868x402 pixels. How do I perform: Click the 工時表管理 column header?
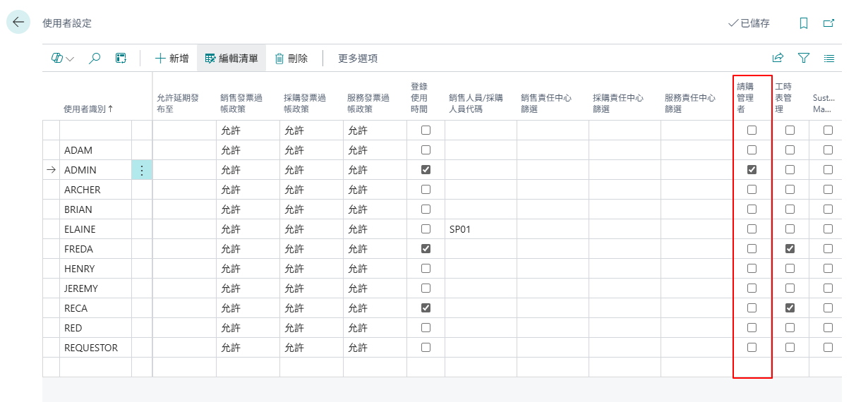784,98
